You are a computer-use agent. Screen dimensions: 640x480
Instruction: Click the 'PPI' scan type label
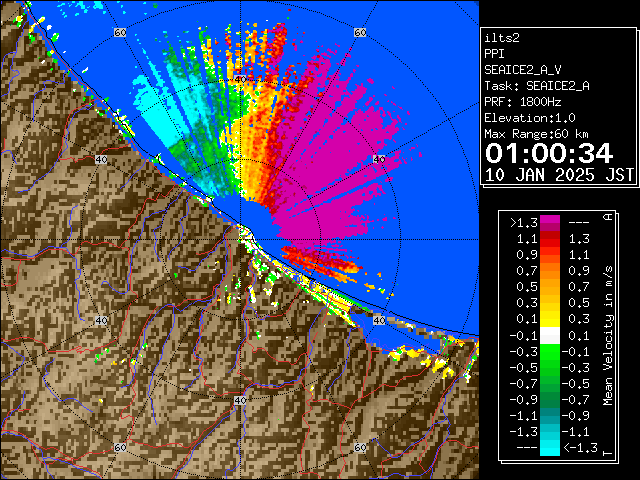[494, 54]
